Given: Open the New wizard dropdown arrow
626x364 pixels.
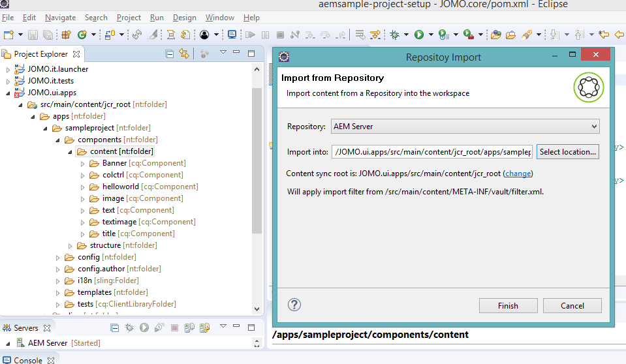Looking at the screenshot, I should click(20, 35).
